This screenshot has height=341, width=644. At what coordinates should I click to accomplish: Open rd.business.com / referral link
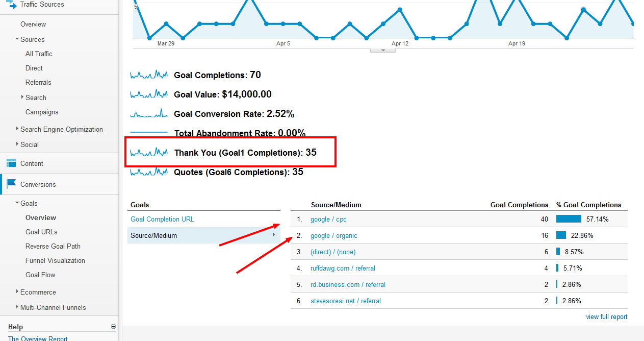pyautogui.click(x=348, y=284)
